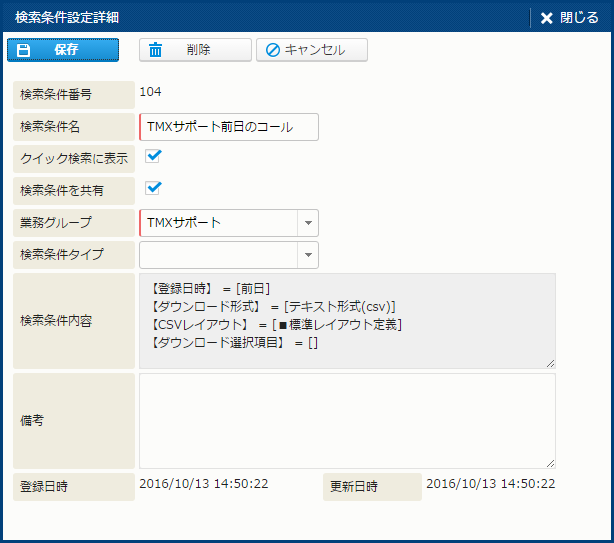Click the empty 検索条件タイプ combo field
The height and width of the screenshot is (543, 614).
point(219,255)
